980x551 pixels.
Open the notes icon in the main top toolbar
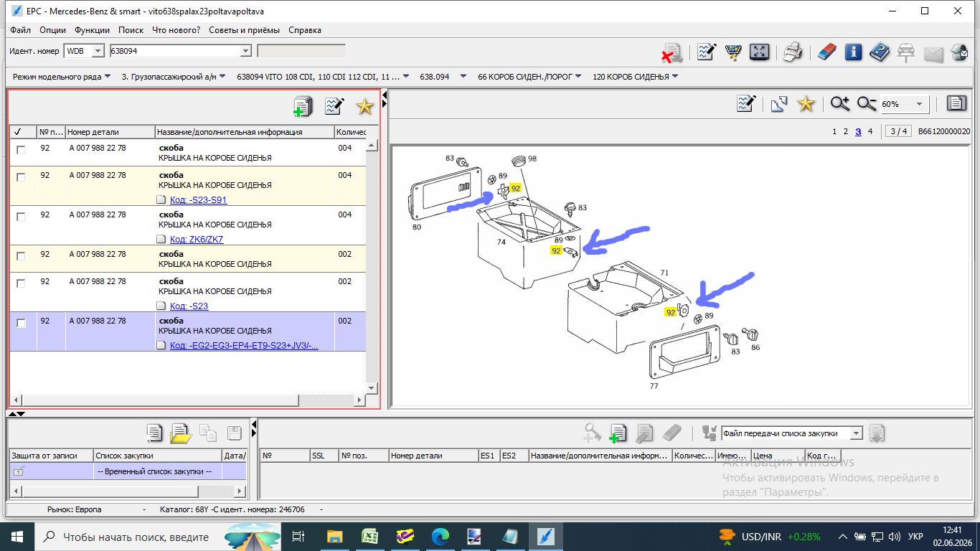click(707, 52)
